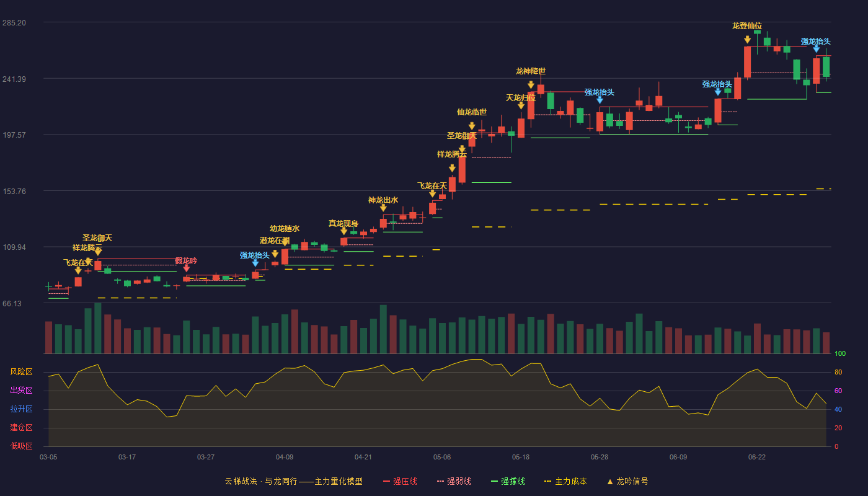Toggle the 主力成本 legend series
Viewport: 868px width, 496px height.
(565, 481)
